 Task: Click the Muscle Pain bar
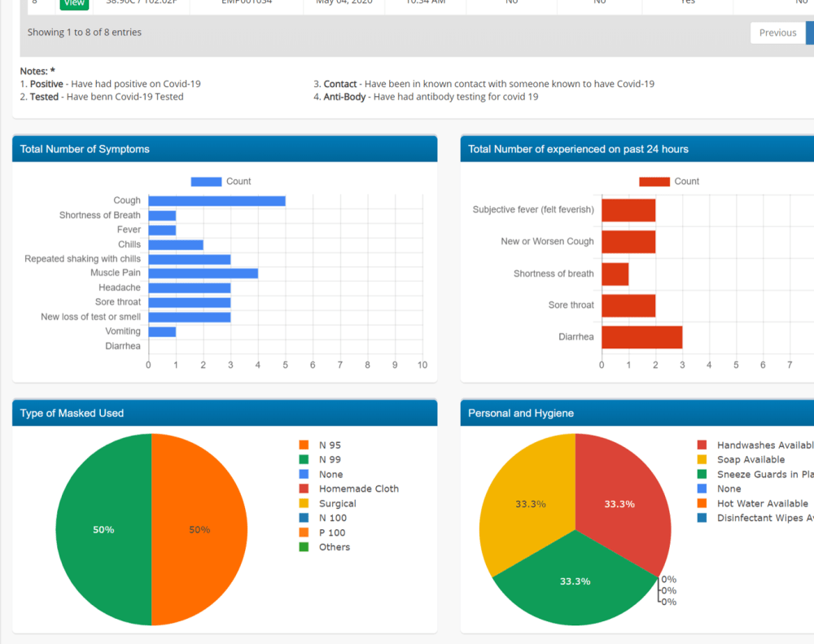203,274
